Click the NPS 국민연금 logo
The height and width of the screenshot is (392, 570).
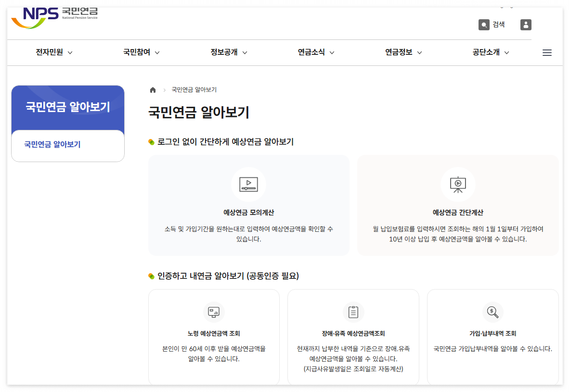click(54, 17)
